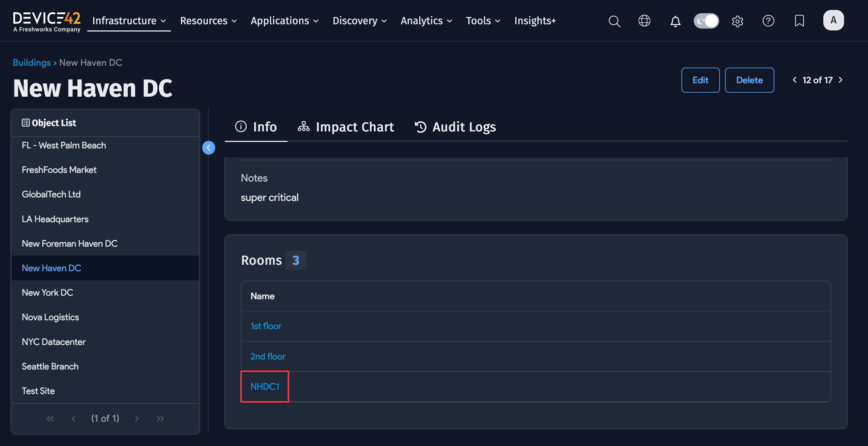Collapse the Object List side panel

pos(208,148)
